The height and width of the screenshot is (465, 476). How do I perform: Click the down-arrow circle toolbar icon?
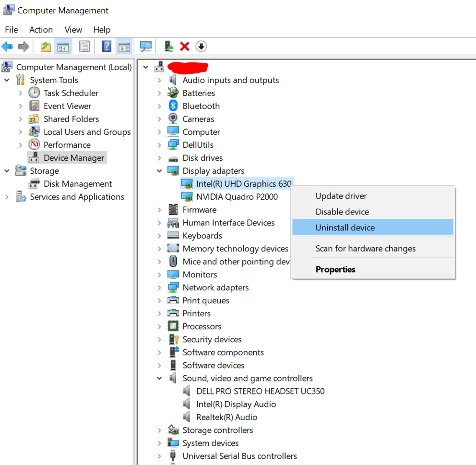(x=202, y=47)
